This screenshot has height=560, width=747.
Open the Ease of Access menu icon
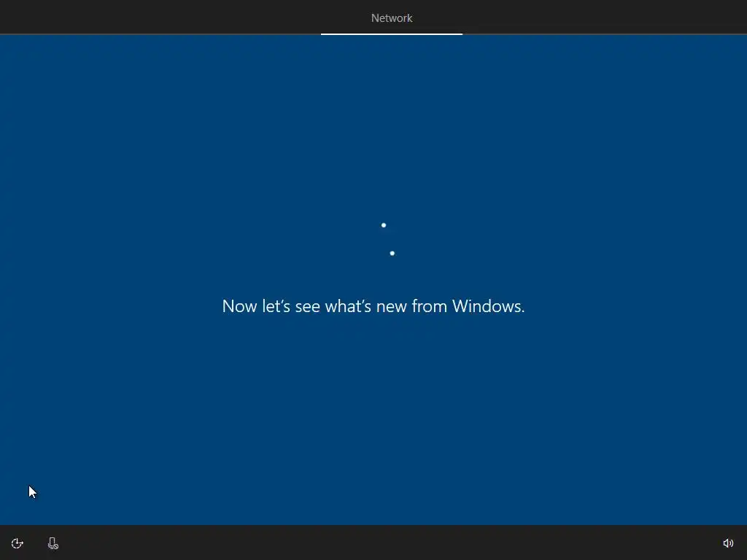coord(18,543)
